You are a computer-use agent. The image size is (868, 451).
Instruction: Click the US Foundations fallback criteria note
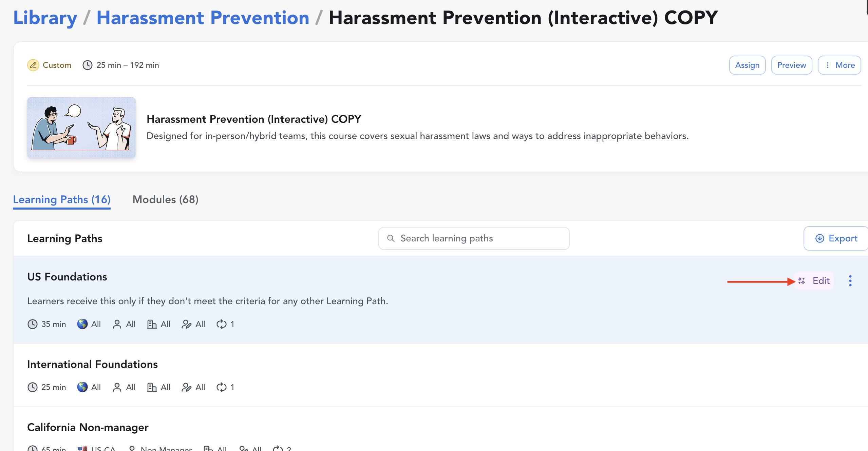[x=208, y=301]
